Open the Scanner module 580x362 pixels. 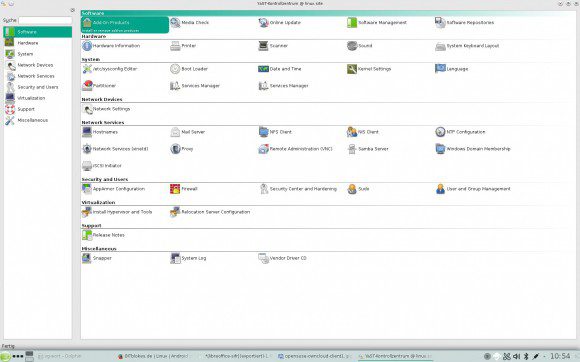[x=273, y=46]
